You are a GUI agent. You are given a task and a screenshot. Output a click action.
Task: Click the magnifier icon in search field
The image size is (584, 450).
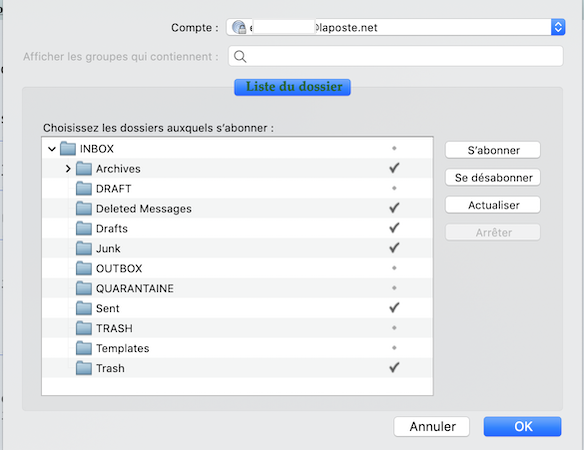click(x=240, y=57)
